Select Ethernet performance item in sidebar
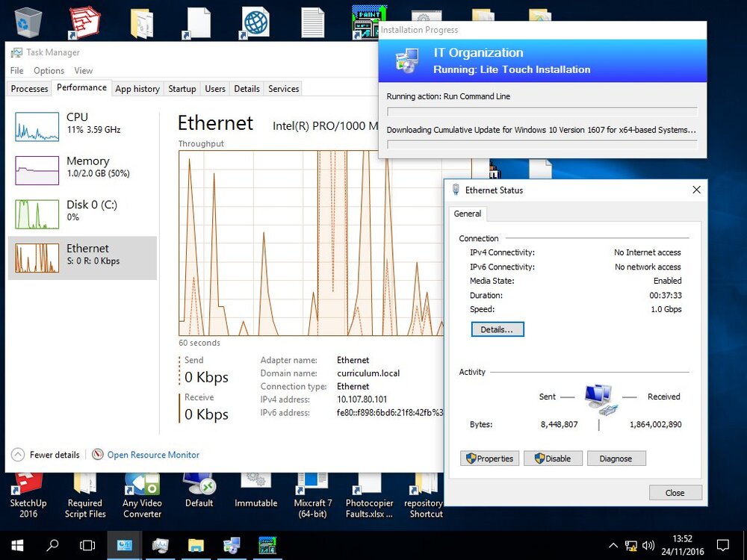 (82, 258)
